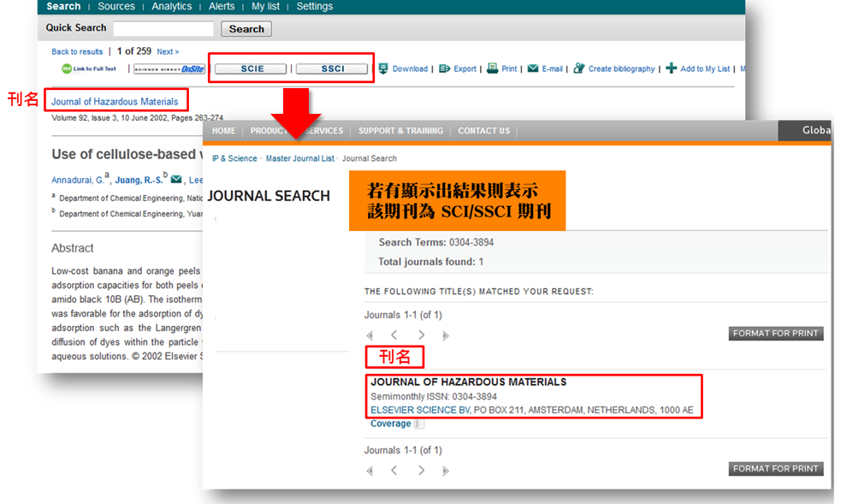Screen dimensions: 841x504
Task: Click the Volume 92, Issue 3 citation text
Action: pyautogui.click(x=137, y=118)
